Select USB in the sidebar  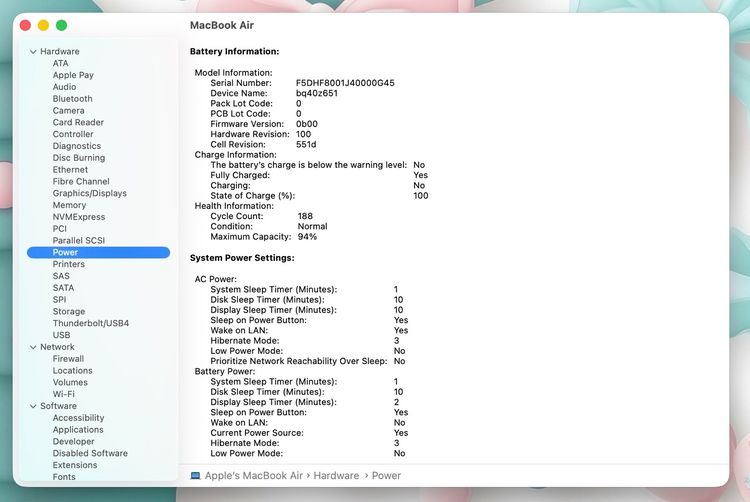tap(61, 335)
